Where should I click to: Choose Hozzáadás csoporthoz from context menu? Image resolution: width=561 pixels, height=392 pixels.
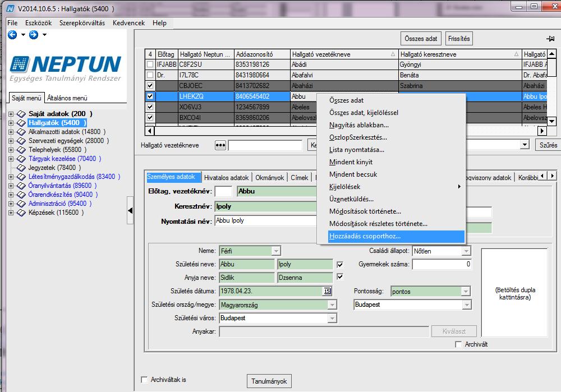click(x=396, y=237)
